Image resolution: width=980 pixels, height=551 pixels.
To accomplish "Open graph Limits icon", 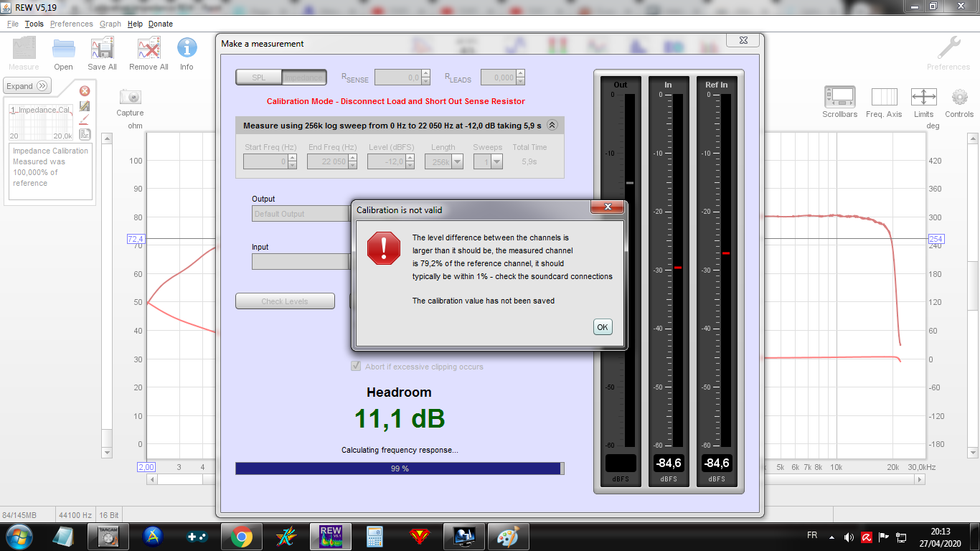I will coord(923,102).
